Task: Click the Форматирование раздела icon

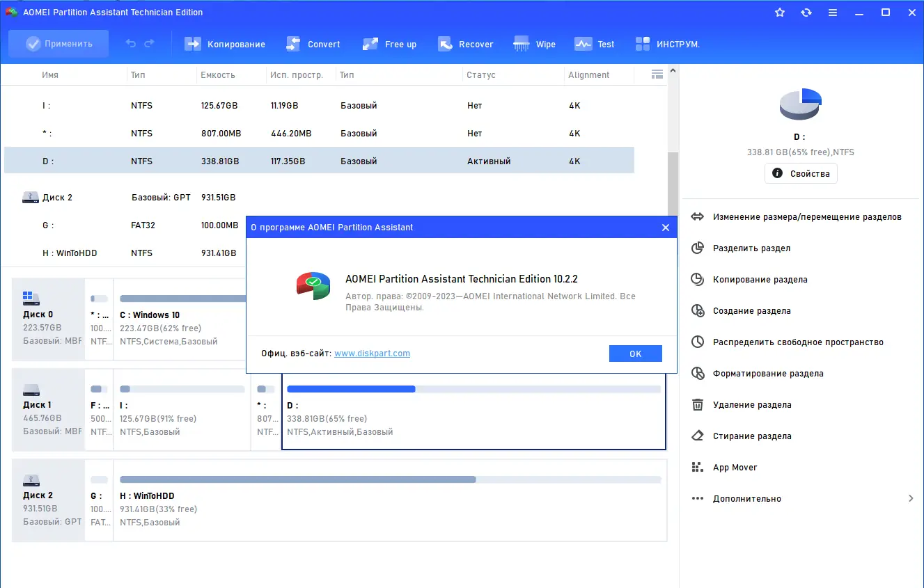Action: click(698, 374)
